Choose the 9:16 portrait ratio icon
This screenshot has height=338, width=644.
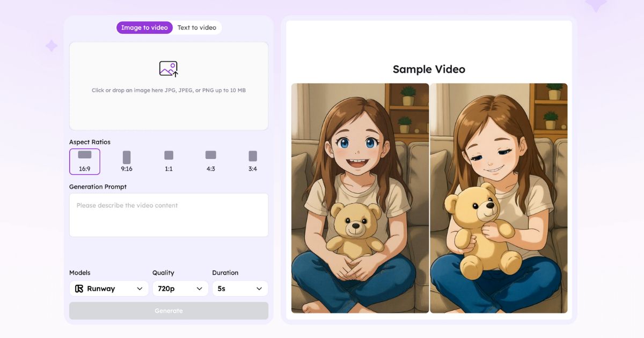(127, 157)
